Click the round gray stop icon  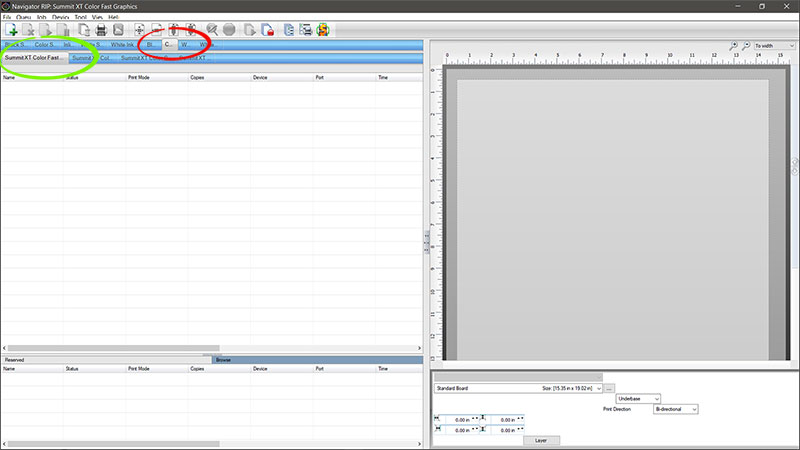pyautogui.click(x=229, y=30)
